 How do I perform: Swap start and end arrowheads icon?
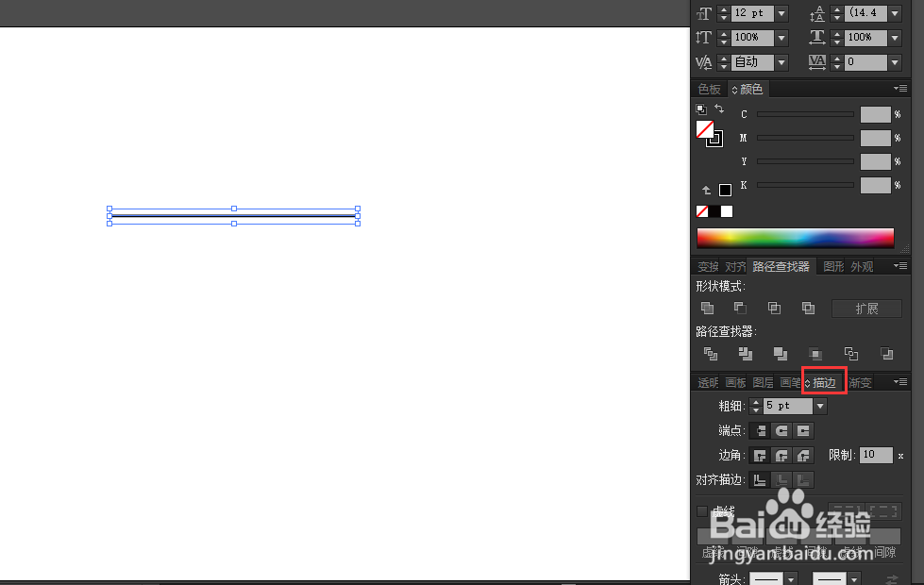pyautogui.click(x=892, y=579)
